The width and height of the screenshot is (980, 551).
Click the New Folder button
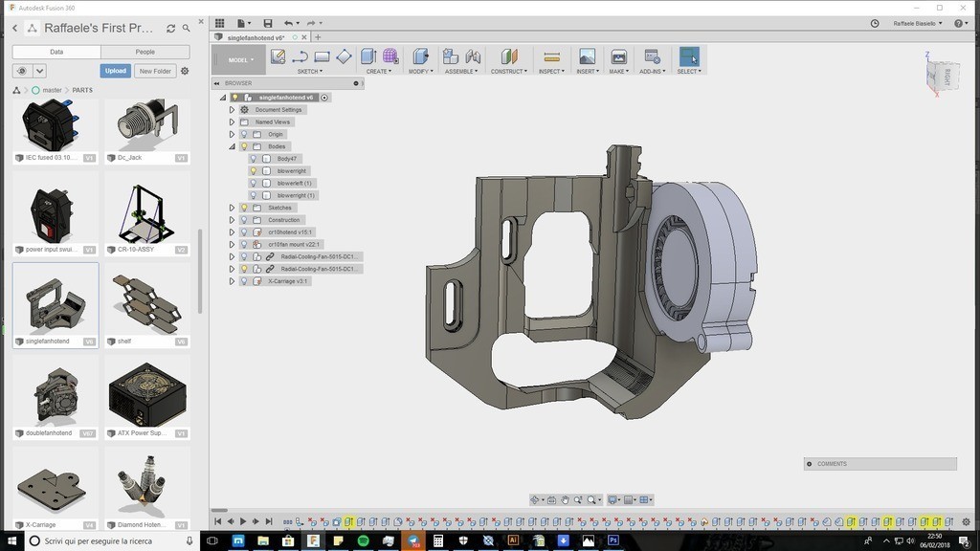click(154, 70)
